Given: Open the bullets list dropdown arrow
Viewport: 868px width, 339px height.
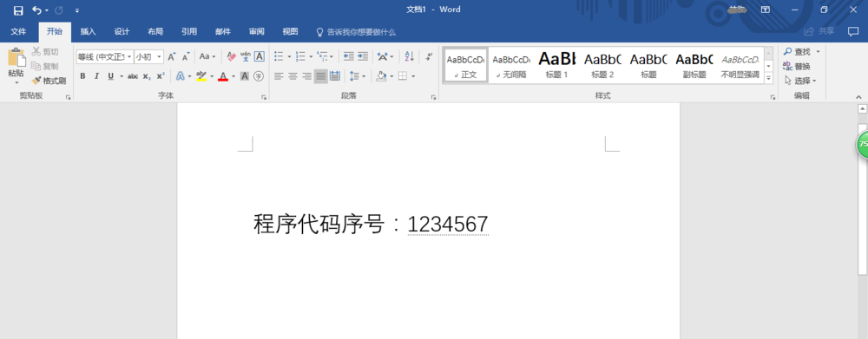Looking at the screenshot, I should pyautogui.click(x=289, y=56).
